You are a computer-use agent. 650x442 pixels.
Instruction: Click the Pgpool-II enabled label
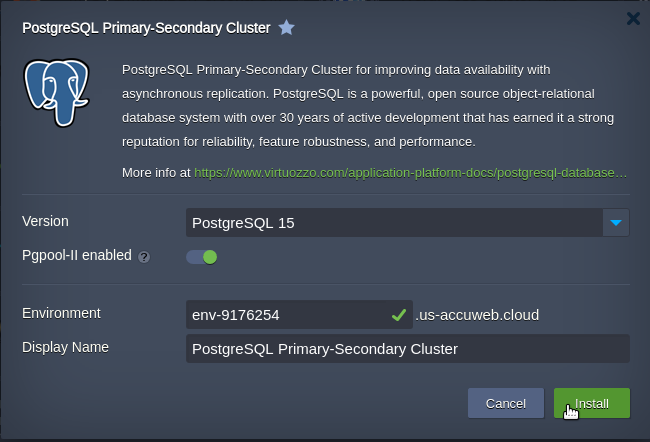(x=77, y=255)
